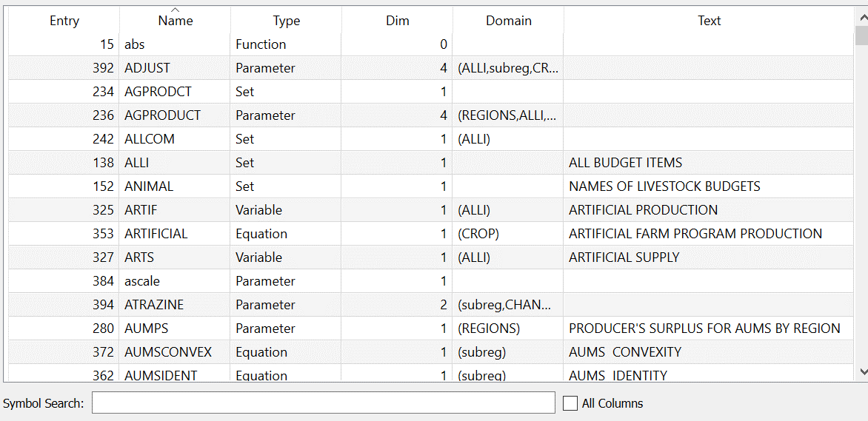Select the ALLI set row
Image resolution: width=868 pixels, height=421 pixels.
coord(137,163)
